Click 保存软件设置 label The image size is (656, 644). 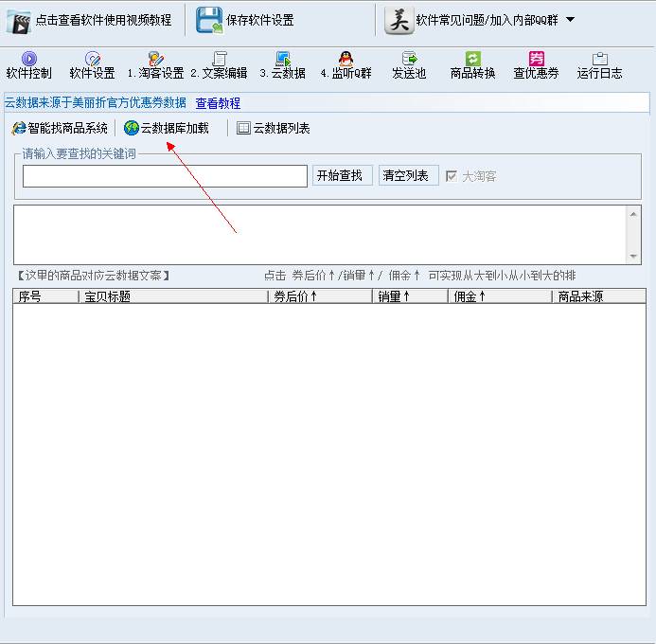[259, 20]
